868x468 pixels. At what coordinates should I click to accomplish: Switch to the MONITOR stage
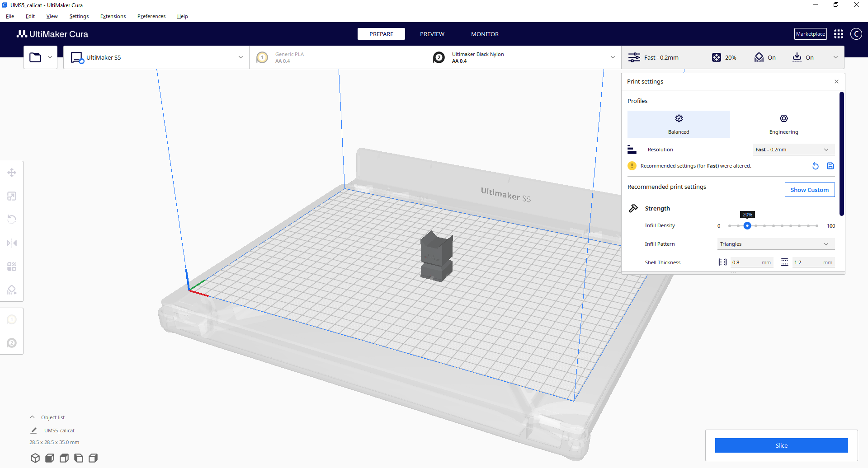(485, 34)
